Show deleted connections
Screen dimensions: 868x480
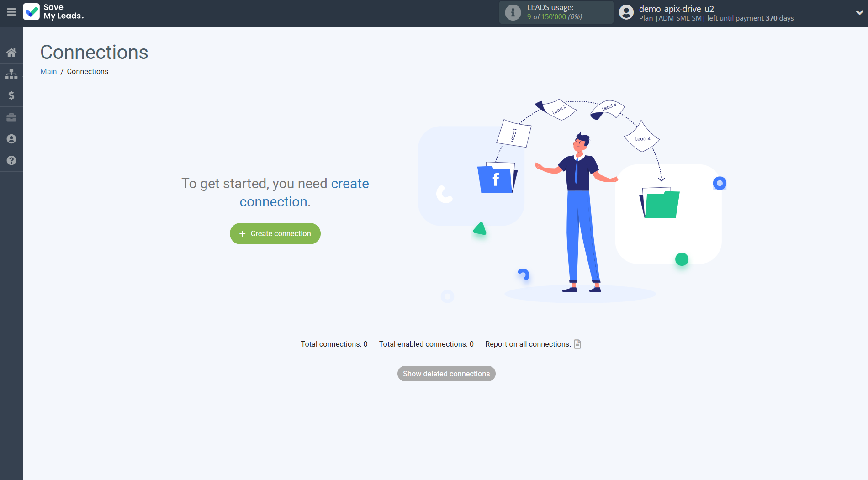[x=446, y=374]
